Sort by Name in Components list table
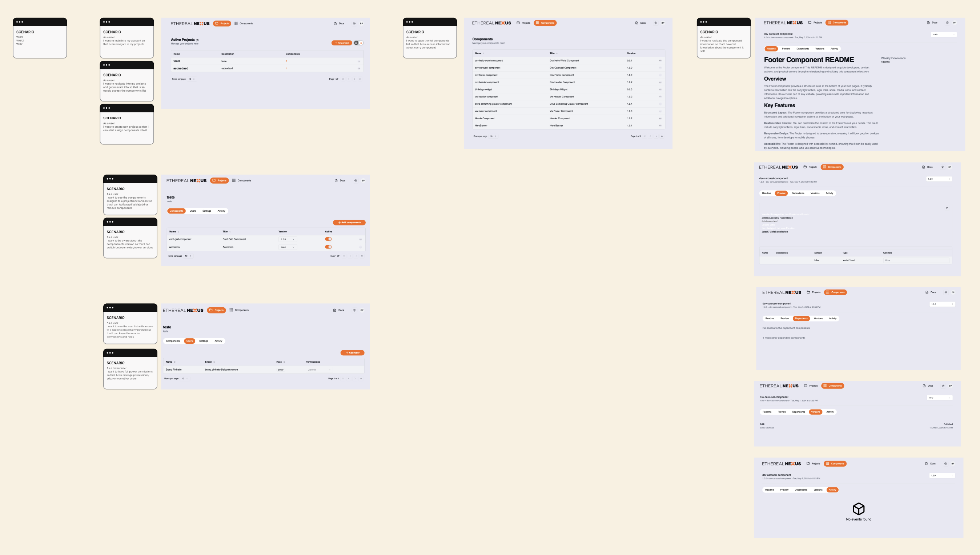 (x=479, y=53)
